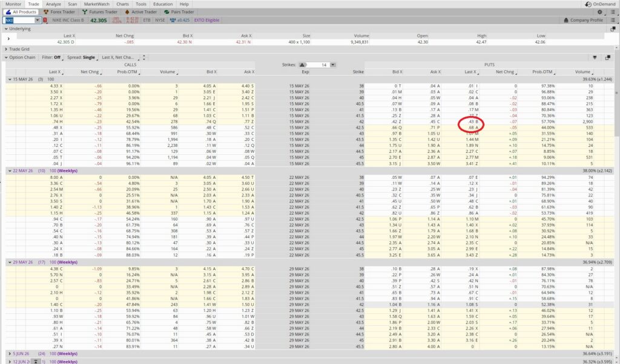Image resolution: width=620 pixels, height=364 pixels.
Task: Click the OnDemand clock icon button
Action: pyautogui.click(x=588, y=4)
